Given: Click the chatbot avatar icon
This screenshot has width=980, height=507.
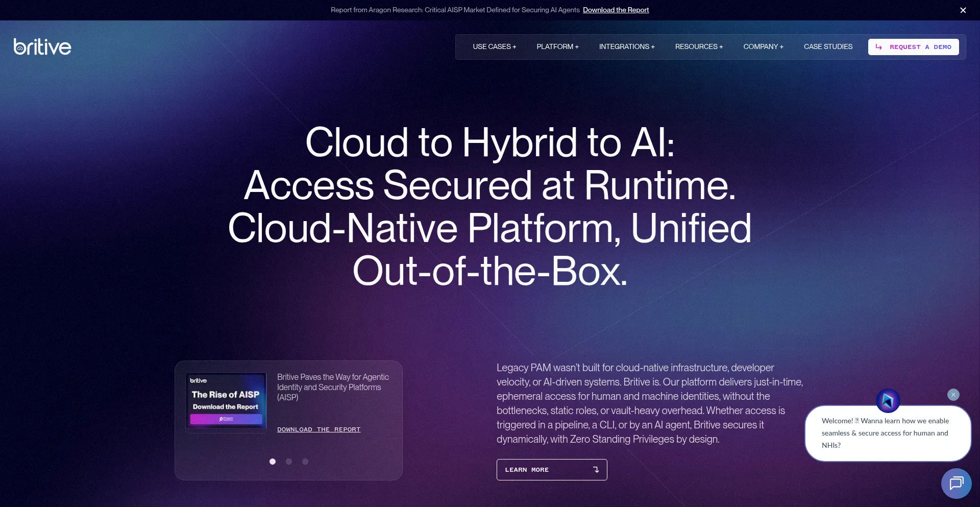Looking at the screenshot, I should pyautogui.click(x=888, y=401).
